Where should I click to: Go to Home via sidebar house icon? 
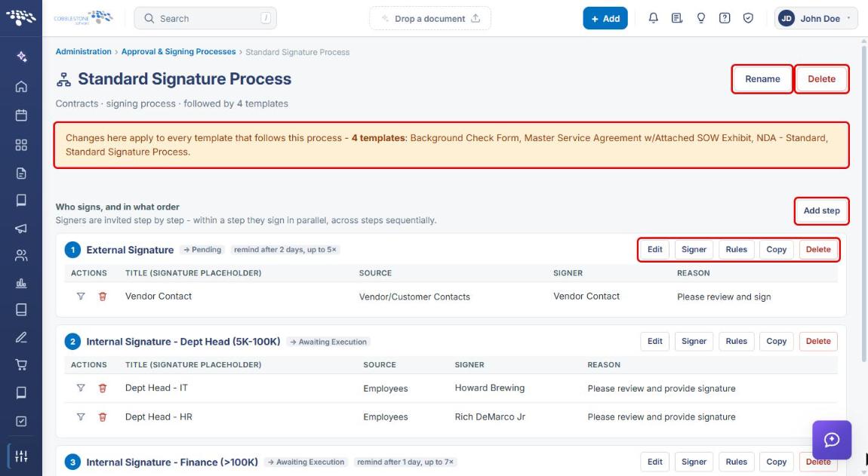coord(21,86)
